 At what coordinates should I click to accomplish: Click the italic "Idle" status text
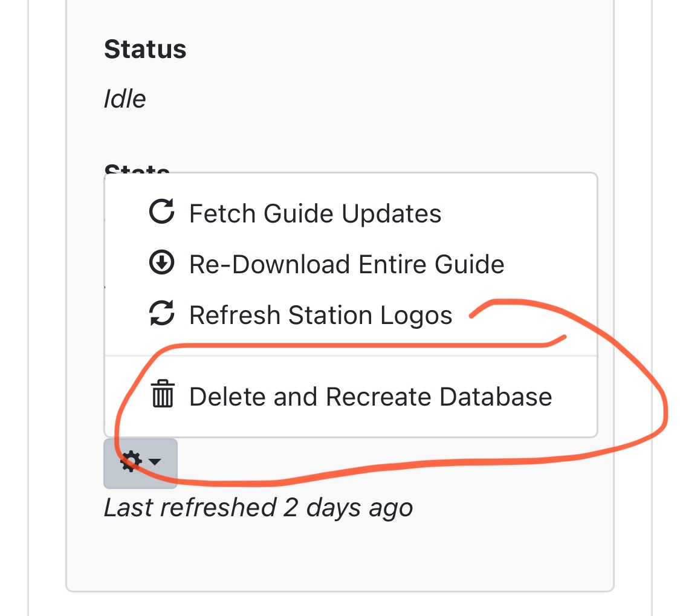(125, 99)
